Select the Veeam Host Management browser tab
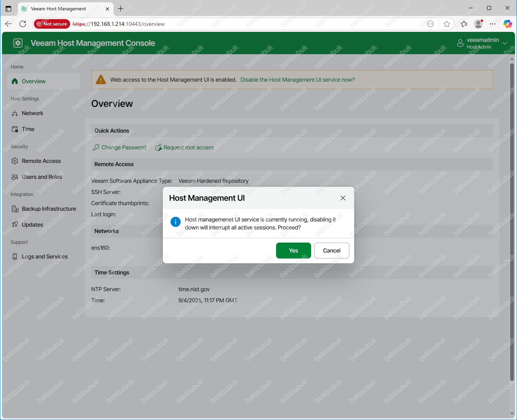Image resolution: width=517 pixels, height=420 pixels. click(65, 9)
